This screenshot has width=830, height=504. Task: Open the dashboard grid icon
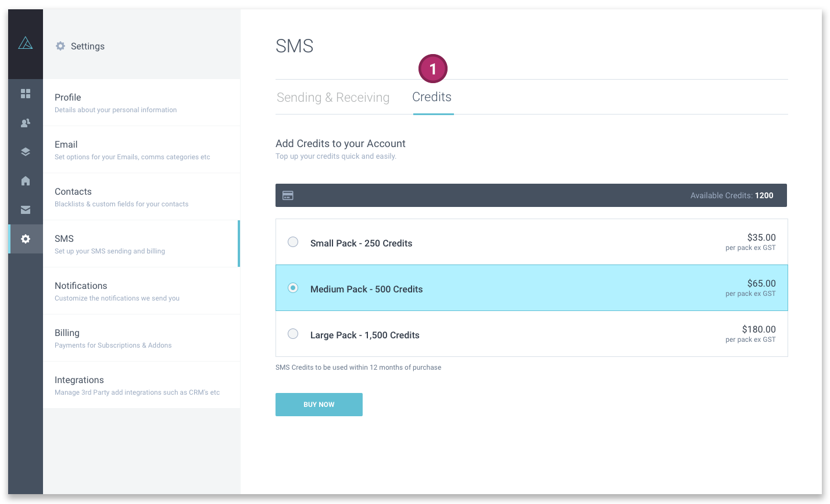(26, 94)
